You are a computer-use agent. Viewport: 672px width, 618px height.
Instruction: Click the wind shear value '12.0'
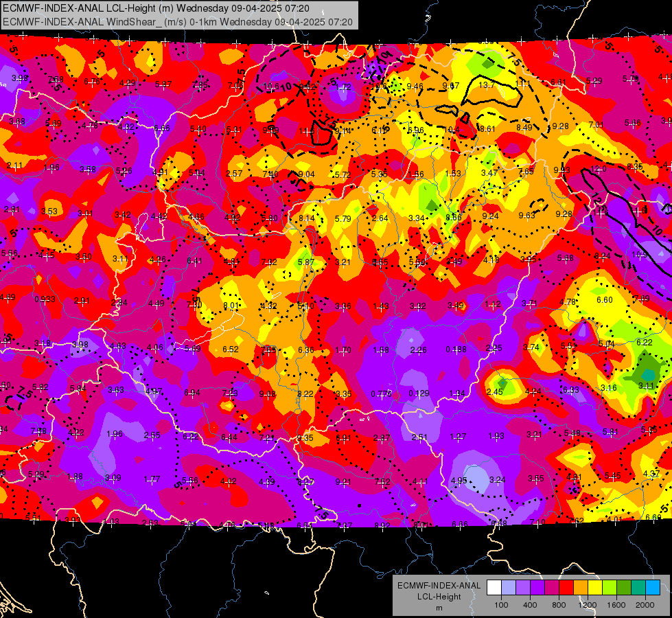[x=599, y=169]
